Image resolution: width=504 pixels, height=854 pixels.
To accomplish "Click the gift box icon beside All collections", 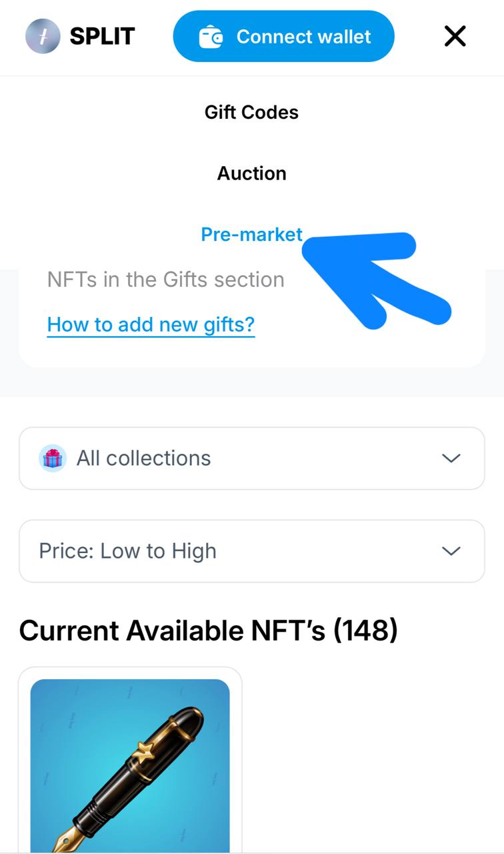I will coord(53,458).
